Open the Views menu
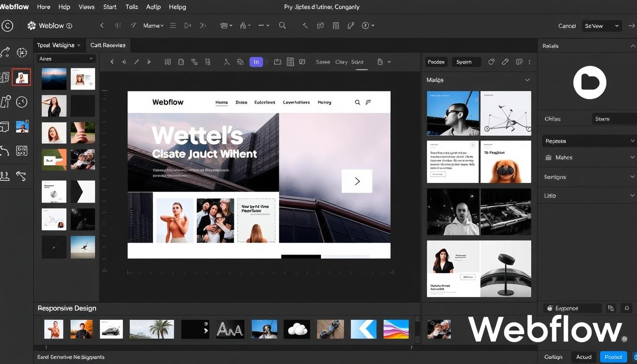This screenshot has width=637, height=364. (x=86, y=7)
